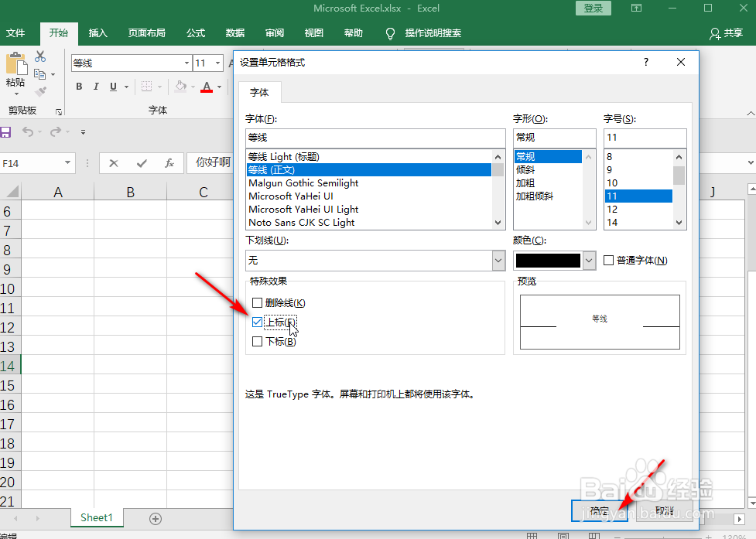Select Italic (倾斜) font style in list
Screen dimensions: 756x539
click(548, 170)
